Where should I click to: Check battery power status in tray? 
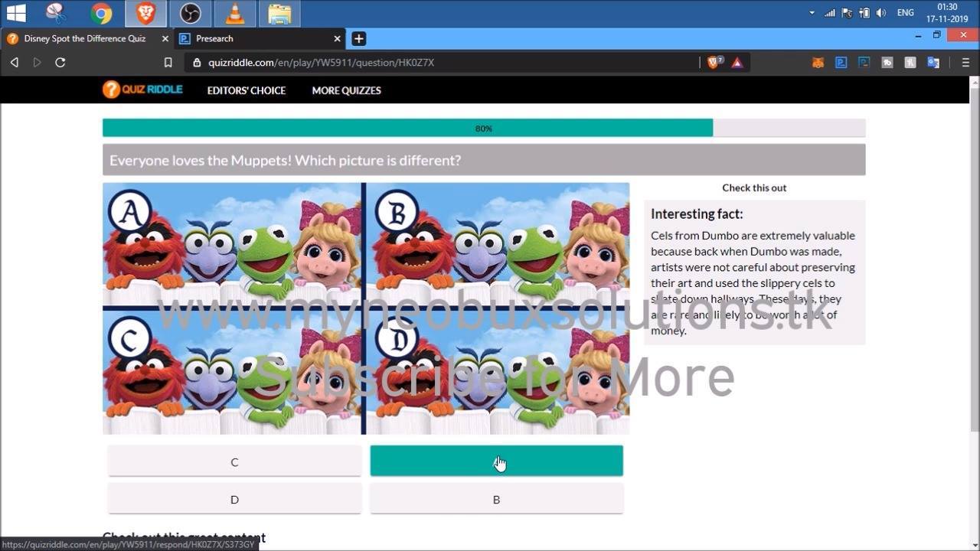tap(864, 13)
